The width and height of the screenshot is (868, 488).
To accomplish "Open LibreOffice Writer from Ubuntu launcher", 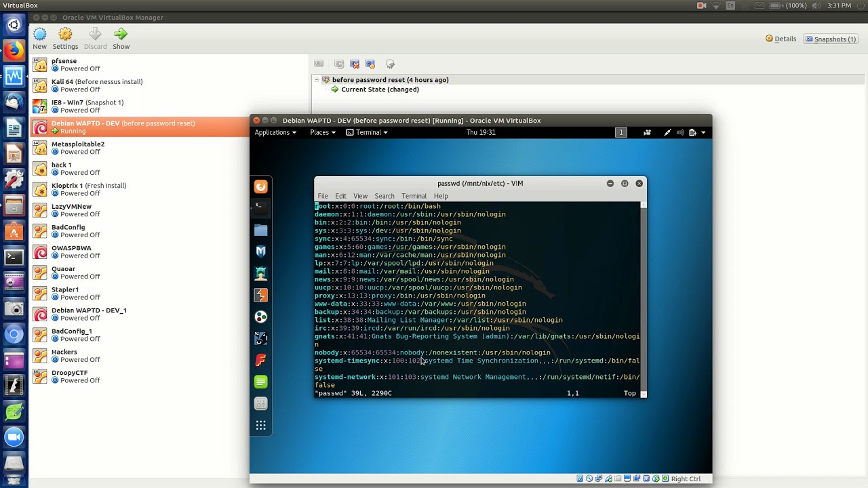I will click(14, 128).
